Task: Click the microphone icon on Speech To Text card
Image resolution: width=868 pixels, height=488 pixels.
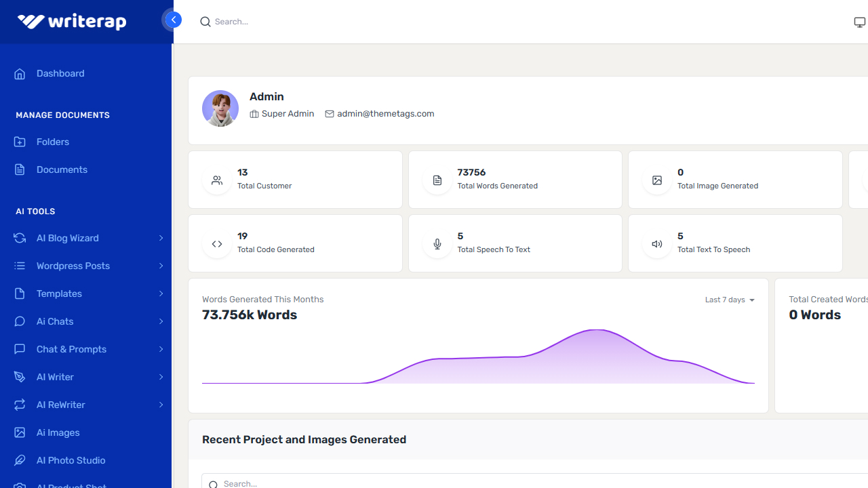Action: 437,243
